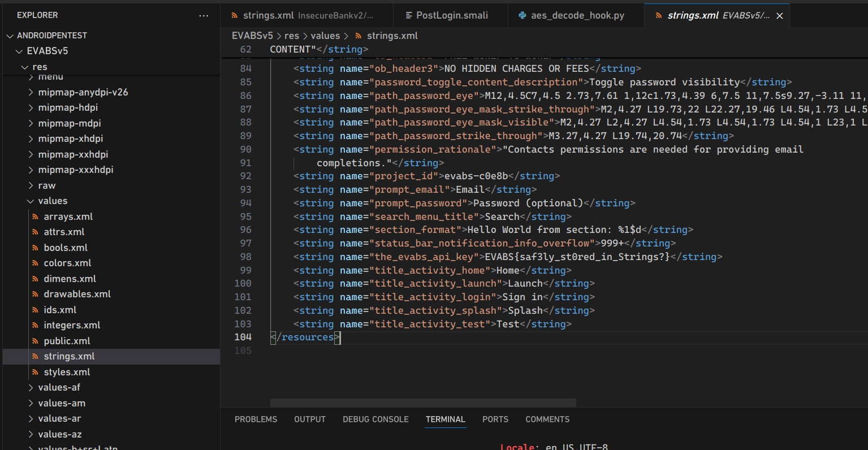Image resolution: width=868 pixels, height=450 pixels.
Task: Collapse the EVABSv5 folder
Action: pos(19,51)
